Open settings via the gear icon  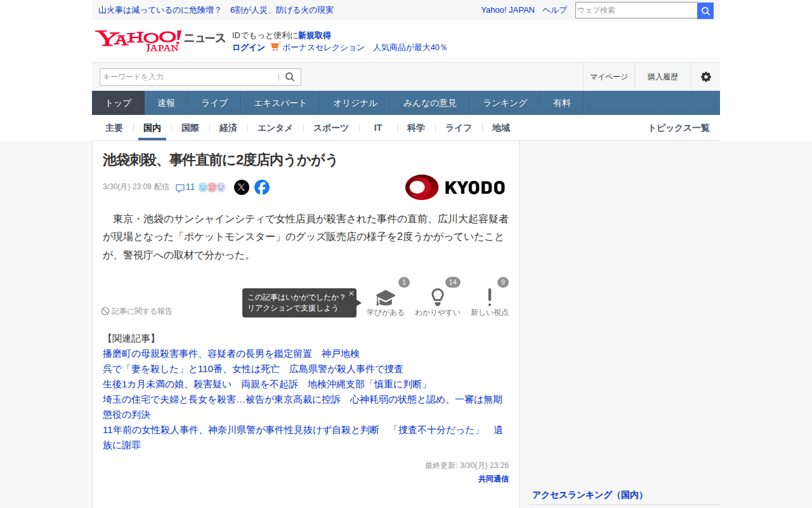pos(705,77)
